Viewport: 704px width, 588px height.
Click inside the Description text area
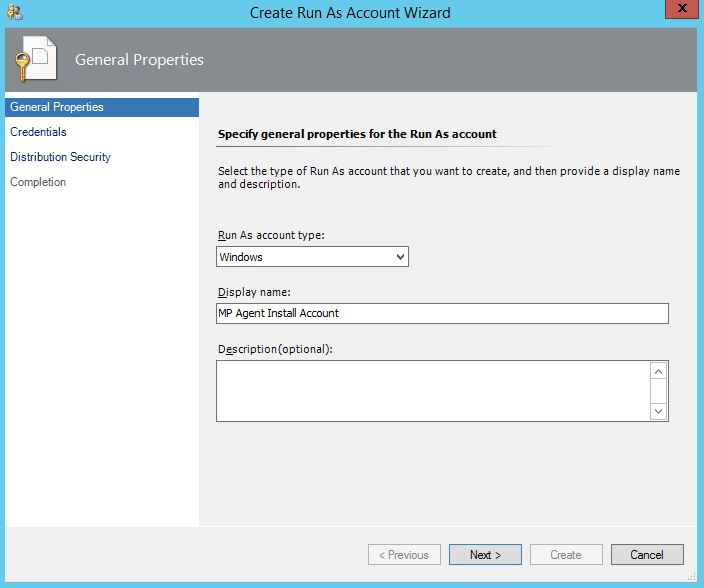click(432, 391)
